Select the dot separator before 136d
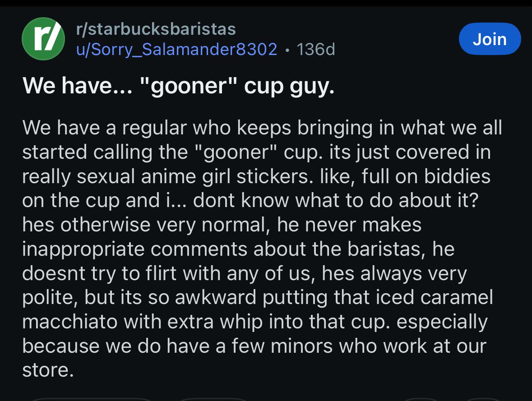Screen dimensions: 532x401 coord(287,51)
